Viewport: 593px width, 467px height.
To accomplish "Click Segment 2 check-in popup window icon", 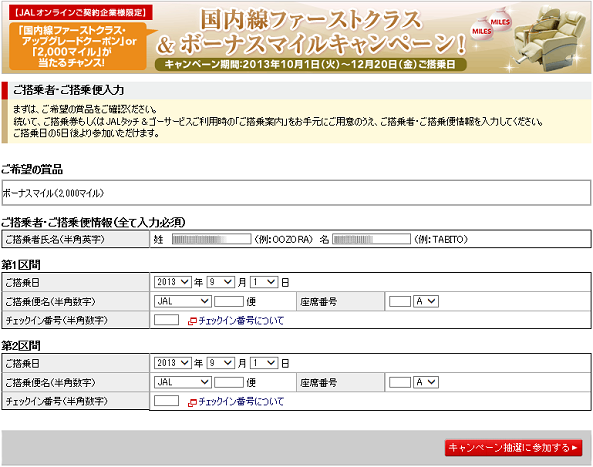I will (192, 403).
